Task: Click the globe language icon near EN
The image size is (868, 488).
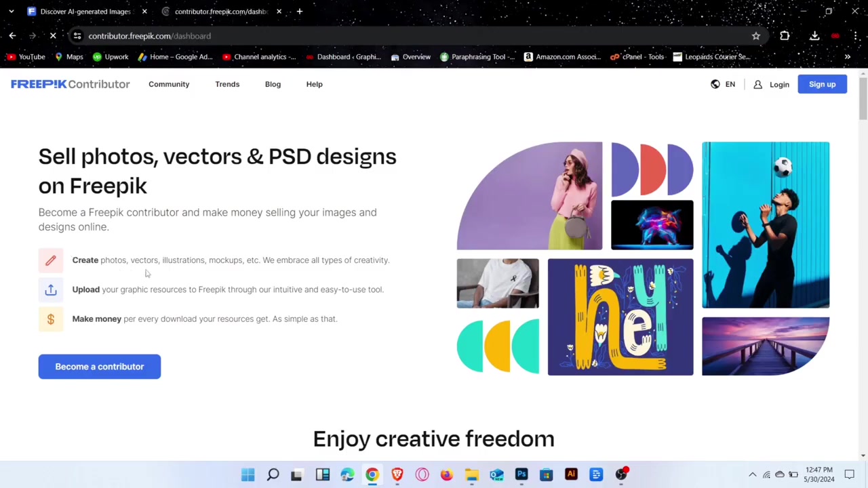Action: [715, 84]
